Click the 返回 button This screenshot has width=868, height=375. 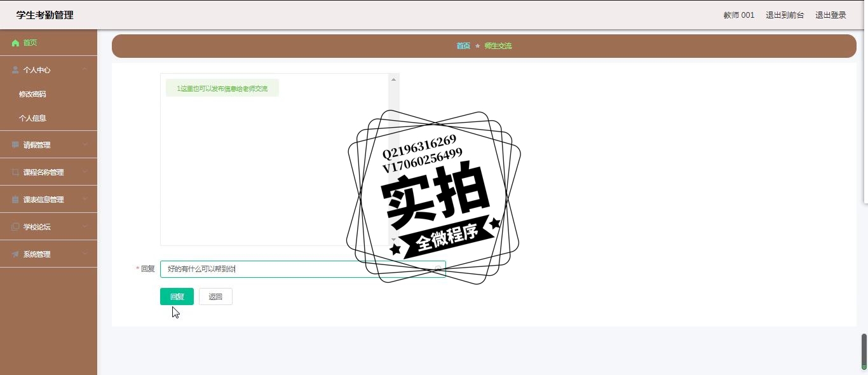click(215, 297)
